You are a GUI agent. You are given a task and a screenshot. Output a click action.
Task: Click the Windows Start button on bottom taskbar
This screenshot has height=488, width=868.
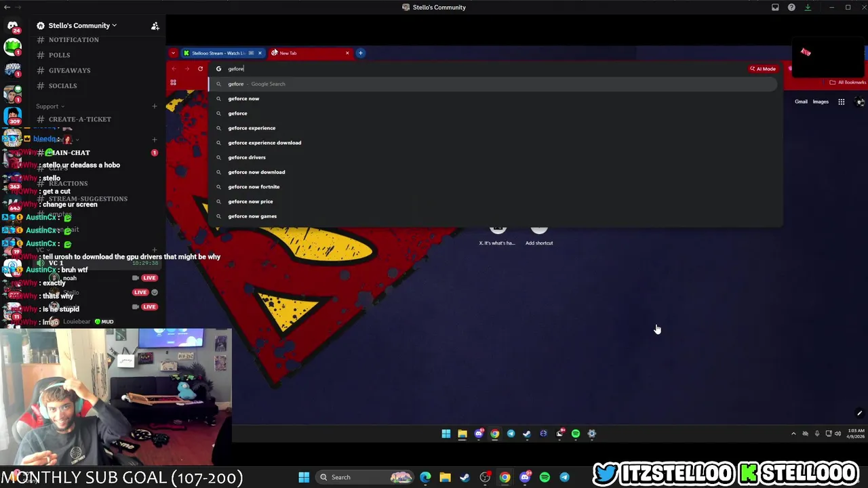[x=304, y=477]
